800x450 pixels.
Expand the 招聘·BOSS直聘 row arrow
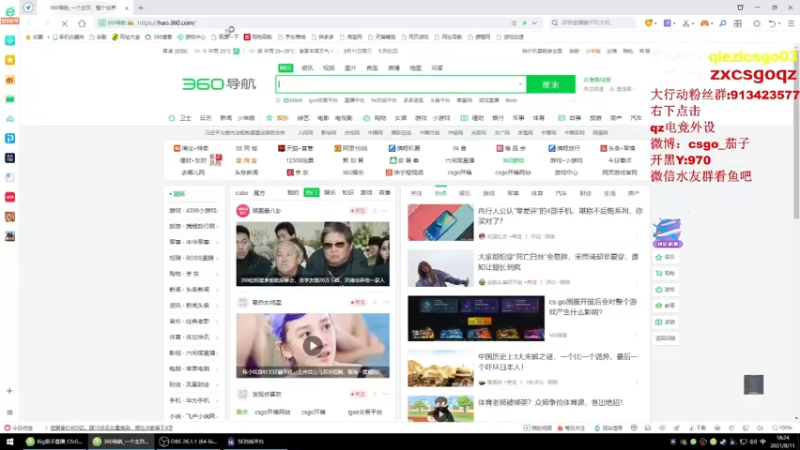[x=217, y=258]
